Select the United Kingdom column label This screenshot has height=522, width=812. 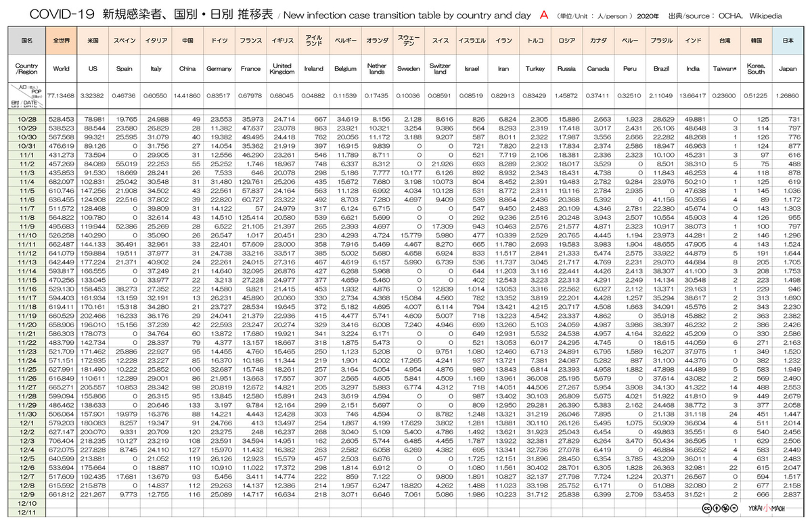(281, 68)
